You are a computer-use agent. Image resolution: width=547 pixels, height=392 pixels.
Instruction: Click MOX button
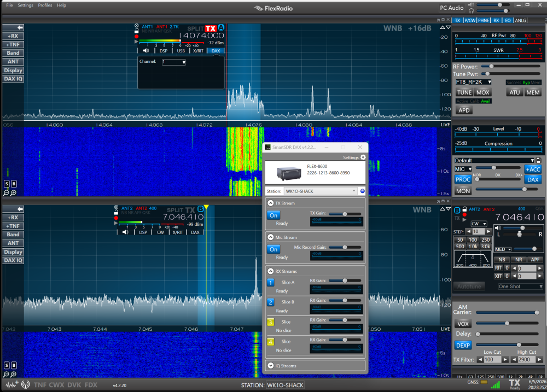(x=483, y=92)
